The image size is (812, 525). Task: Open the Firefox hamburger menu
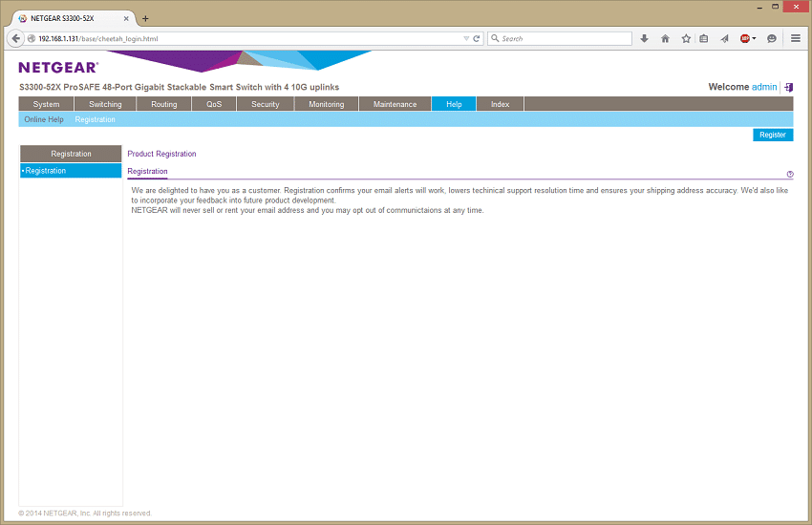[796, 38]
